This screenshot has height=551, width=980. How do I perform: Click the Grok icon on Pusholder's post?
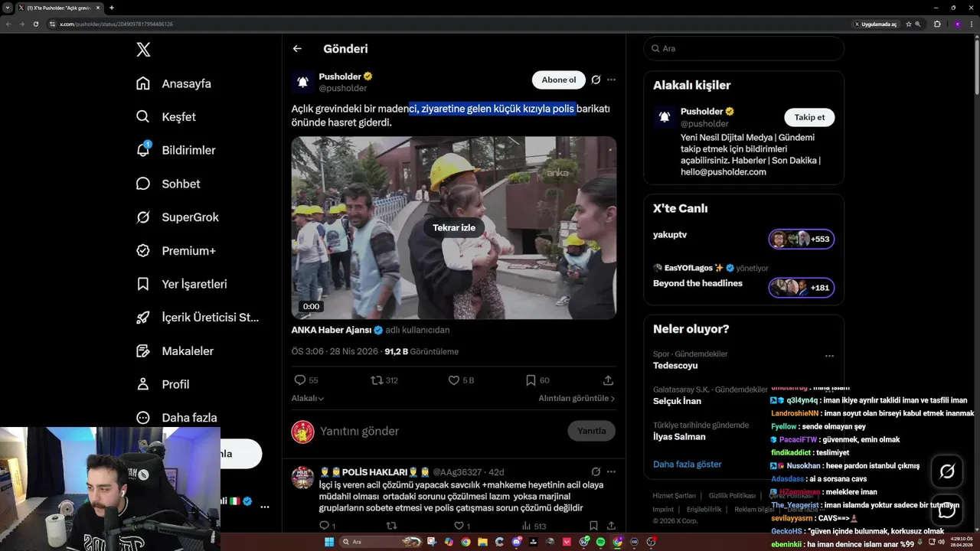(x=596, y=80)
